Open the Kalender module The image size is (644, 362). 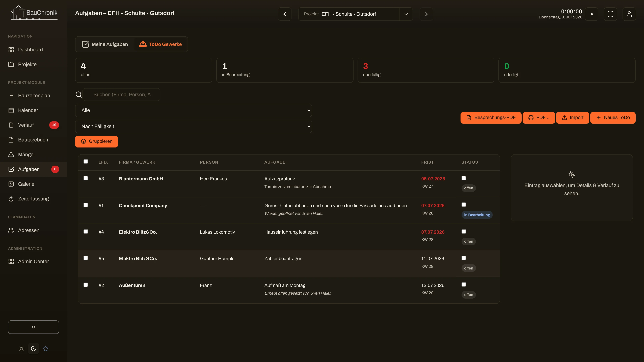point(34,110)
